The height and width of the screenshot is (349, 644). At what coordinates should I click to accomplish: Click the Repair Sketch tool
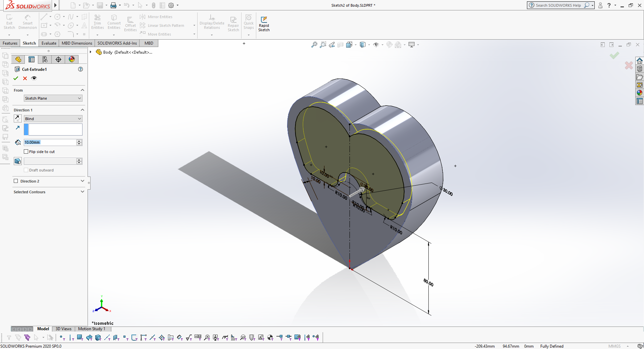point(233,24)
